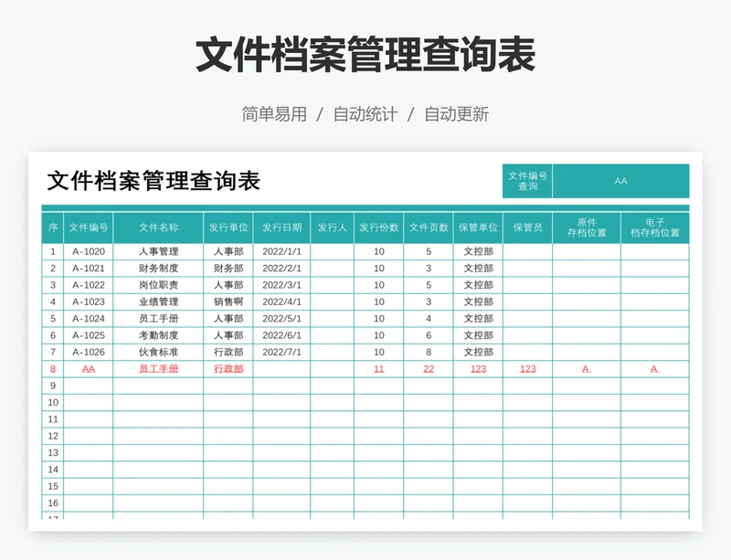This screenshot has width=731, height=560.
Task: Click issuing unit cell 销售啊
Action: pyautogui.click(x=228, y=302)
